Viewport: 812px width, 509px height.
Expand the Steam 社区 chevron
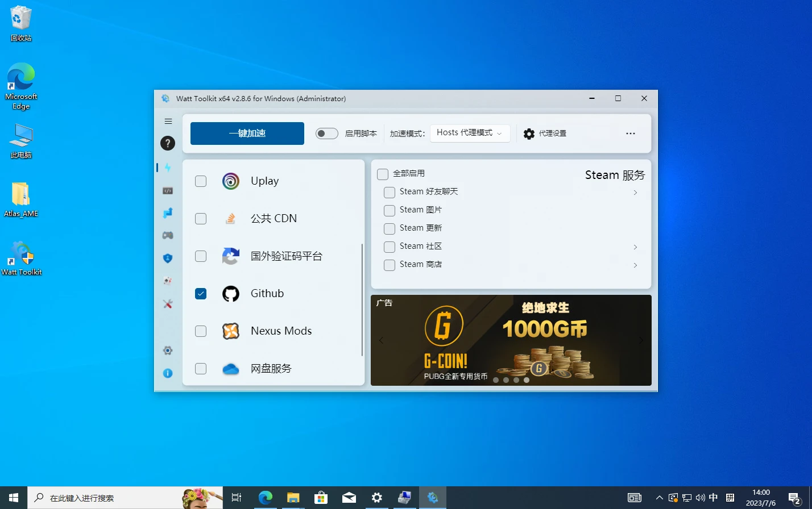pos(635,247)
